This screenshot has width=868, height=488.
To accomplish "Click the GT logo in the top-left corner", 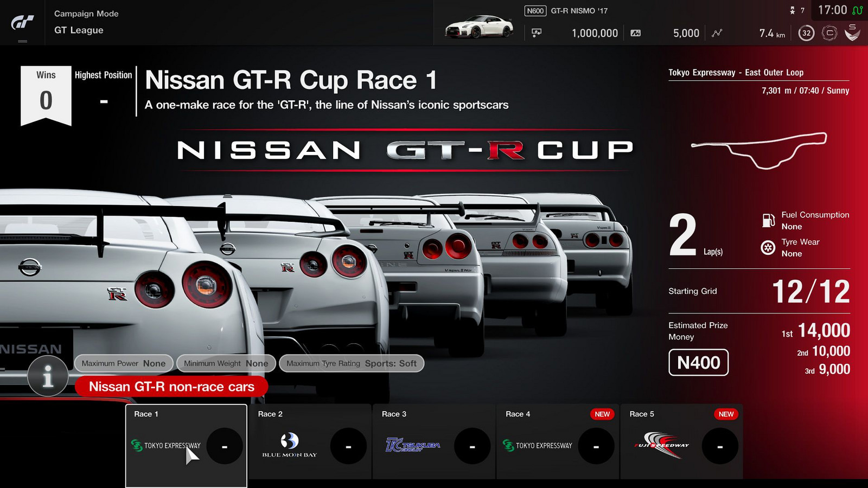I will (x=21, y=22).
